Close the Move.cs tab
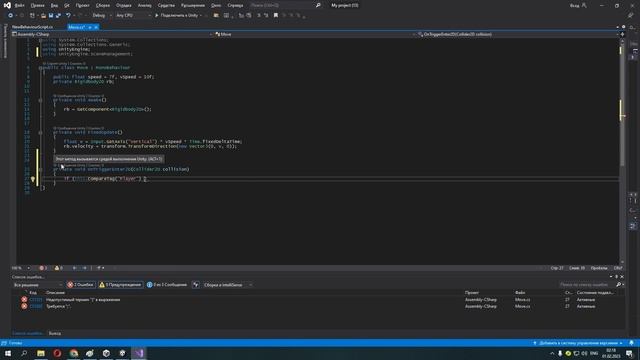640x360 pixels. click(96, 27)
